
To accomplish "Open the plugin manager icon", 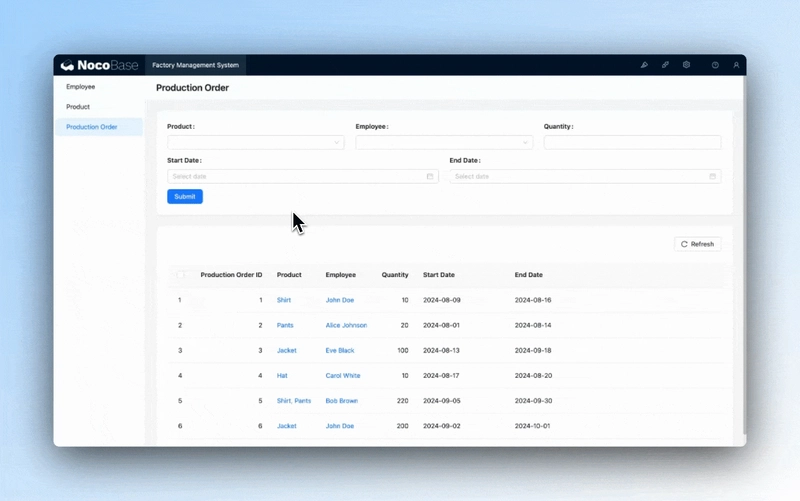I will [x=665, y=65].
